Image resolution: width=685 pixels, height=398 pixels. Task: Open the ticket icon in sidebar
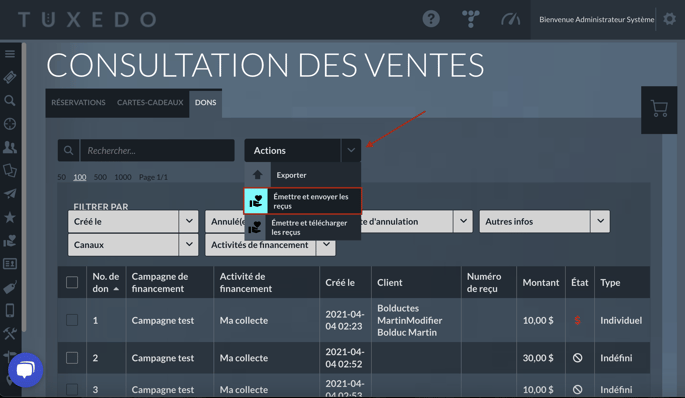pyautogui.click(x=10, y=77)
